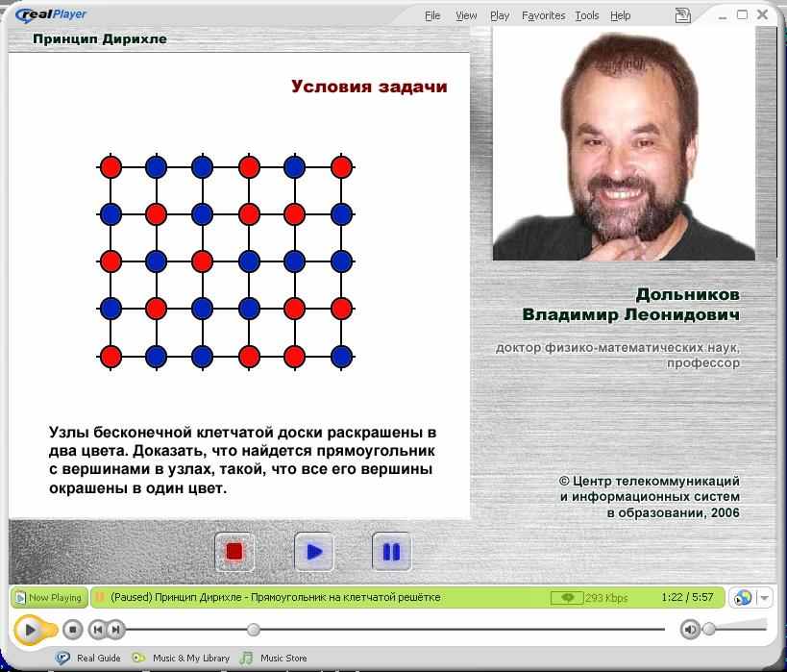787x672 pixels.
Task: Click the lecturer photo
Action: point(624,144)
